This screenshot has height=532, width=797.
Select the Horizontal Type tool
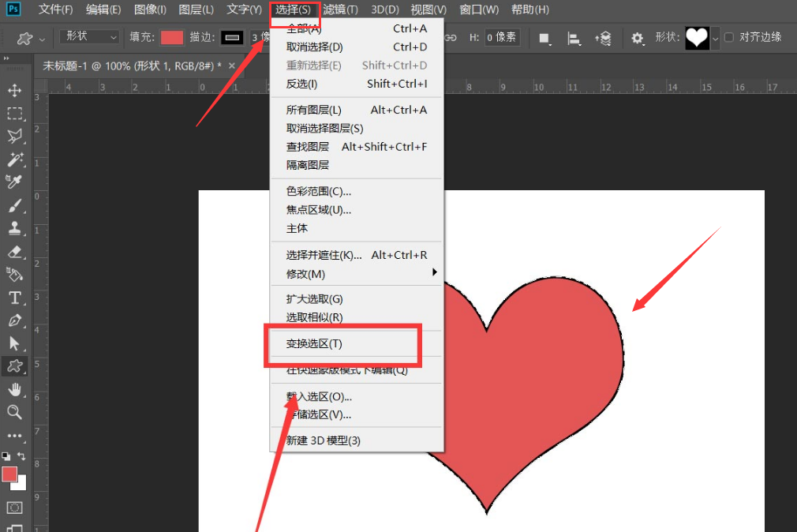[14, 298]
